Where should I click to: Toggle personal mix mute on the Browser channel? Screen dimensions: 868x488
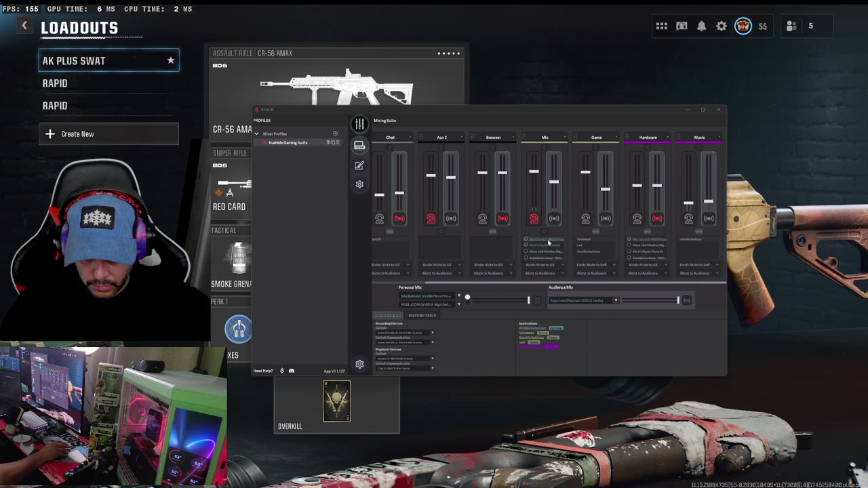(x=482, y=218)
